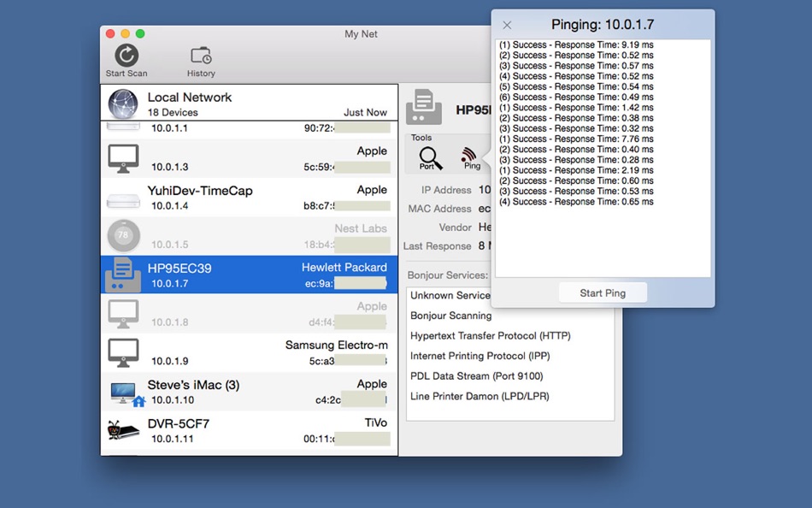Viewport: 812px width, 508px height.
Task: Select PDL Data Stream (Port 9100) service
Action: click(476, 376)
